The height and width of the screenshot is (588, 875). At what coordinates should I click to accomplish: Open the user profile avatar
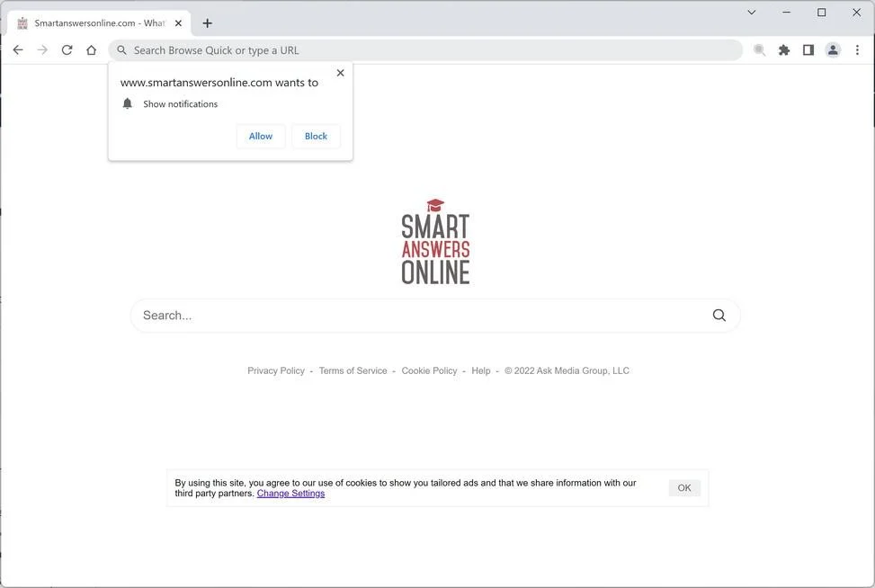[833, 50]
